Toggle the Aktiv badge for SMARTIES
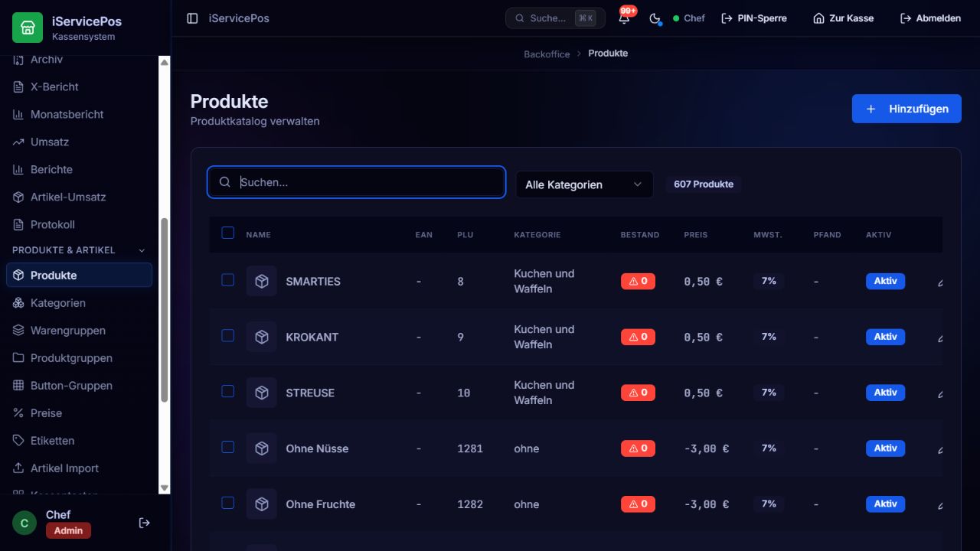This screenshot has width=980, height=551. point(885,282)
